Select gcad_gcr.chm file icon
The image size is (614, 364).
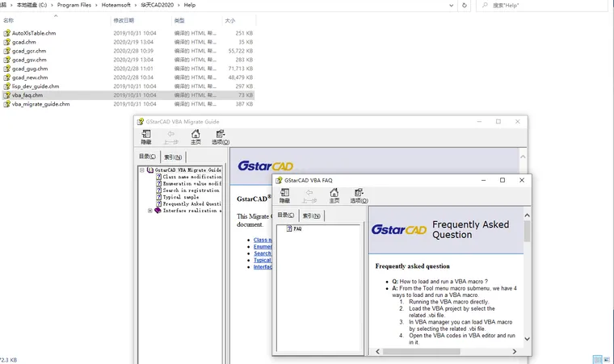click(x=6, y=51)
